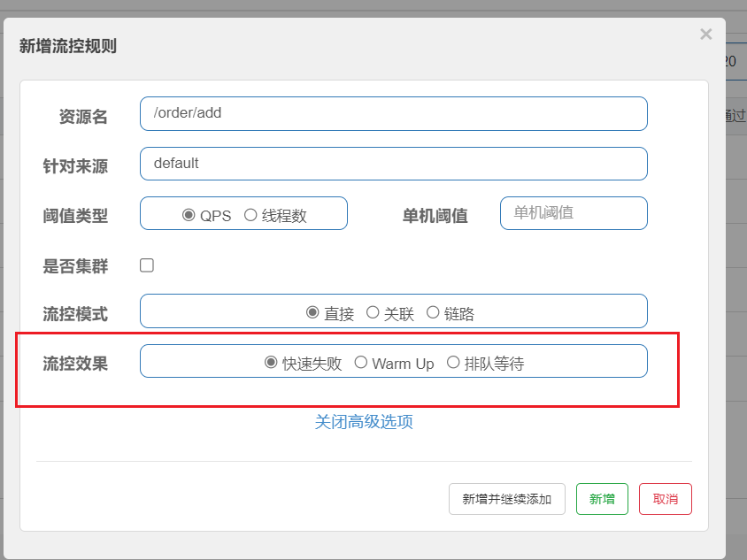
Task: Click the 资源名 input field
Action: pos(393,113)
